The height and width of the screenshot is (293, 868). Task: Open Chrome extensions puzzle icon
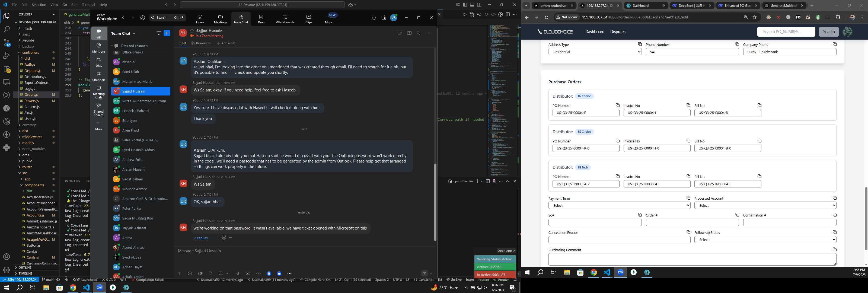(838, 17)
